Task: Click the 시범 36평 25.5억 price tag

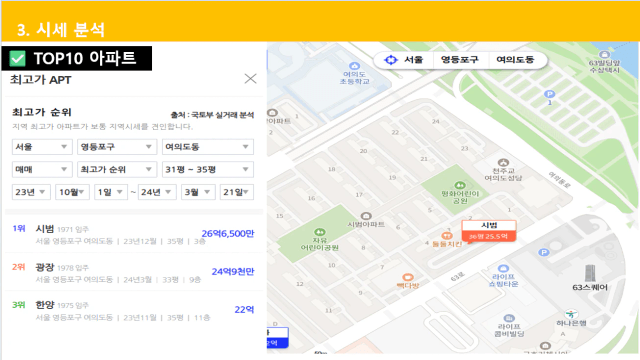Action: point(489,231)
